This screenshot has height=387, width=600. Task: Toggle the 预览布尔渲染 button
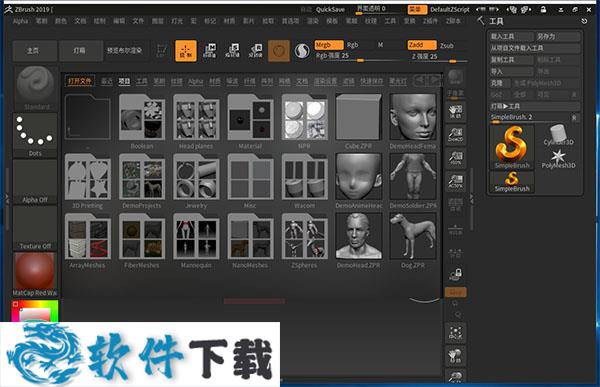click(124, 50)
